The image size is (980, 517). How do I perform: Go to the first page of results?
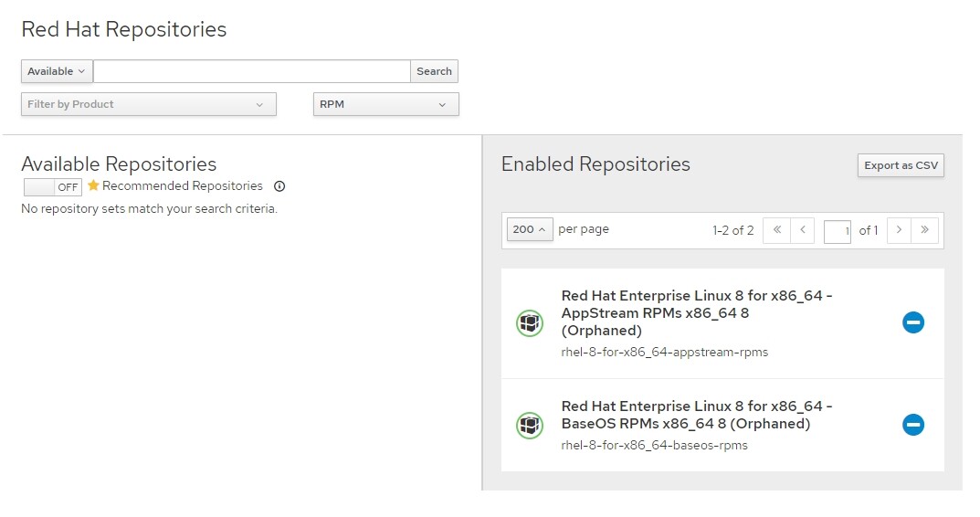click(777, 230)
